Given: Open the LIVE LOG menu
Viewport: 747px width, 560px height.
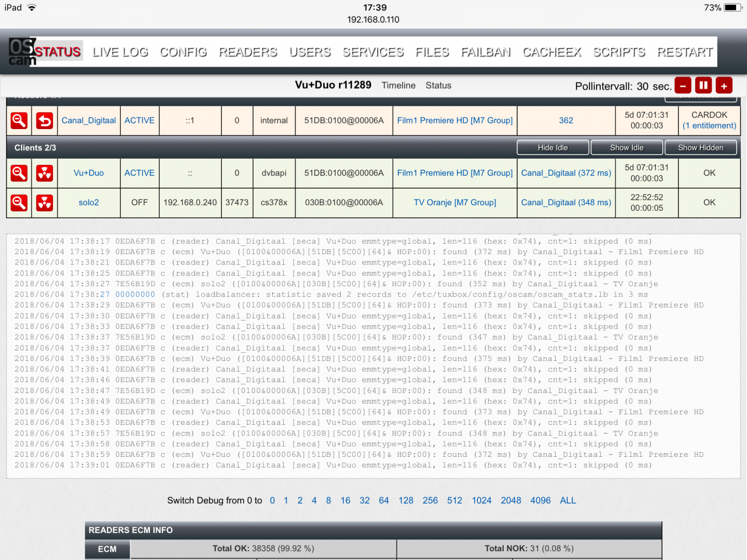Looking at the screenshot, I should click(120, 52).
